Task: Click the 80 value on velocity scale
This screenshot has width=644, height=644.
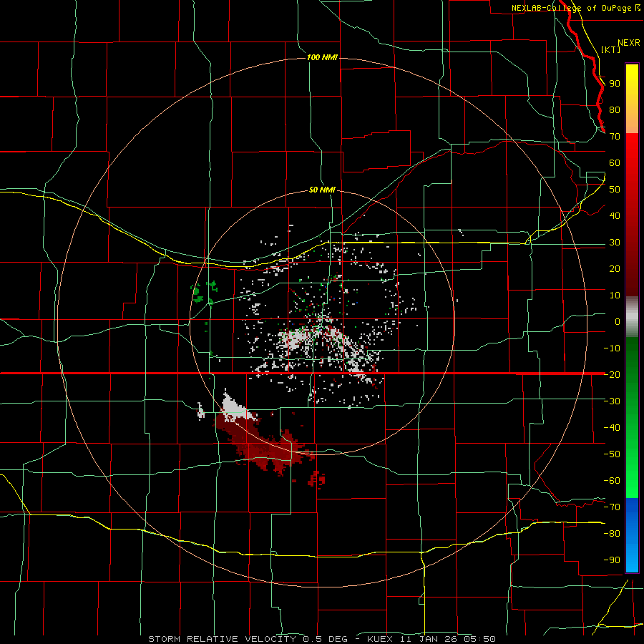Action: [615, 110]
